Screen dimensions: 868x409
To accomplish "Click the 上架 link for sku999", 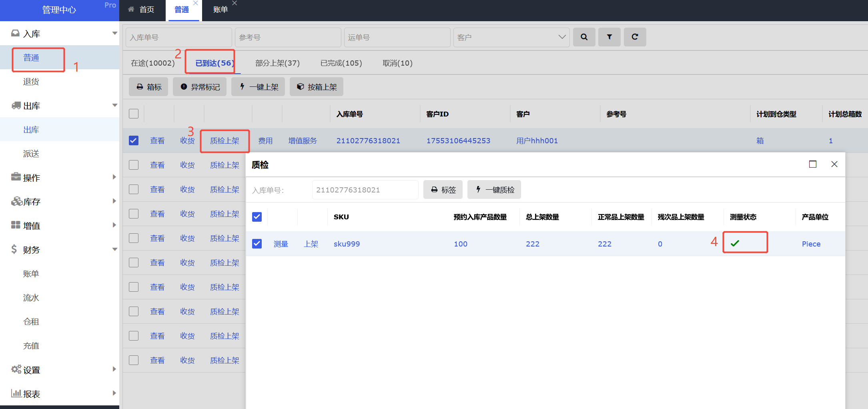I will point(311,244).
